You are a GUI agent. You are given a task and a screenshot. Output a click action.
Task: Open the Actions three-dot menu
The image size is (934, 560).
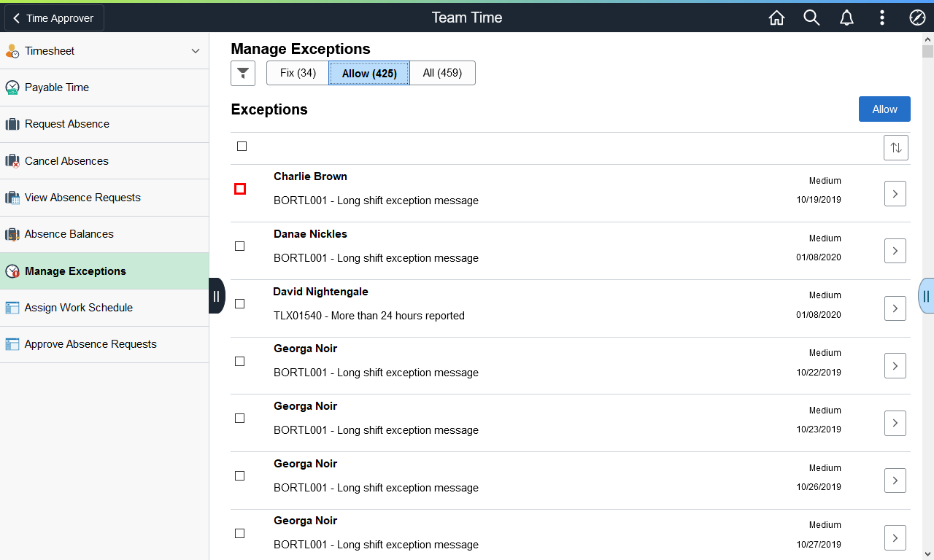point(882,18)
